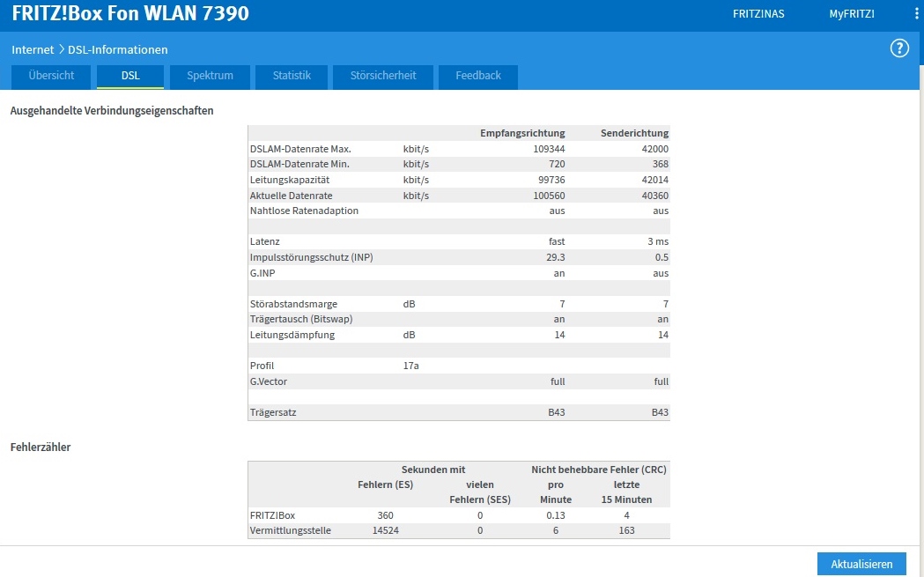Select the Profil row label
924x577 pixels.
pos(262,366)
